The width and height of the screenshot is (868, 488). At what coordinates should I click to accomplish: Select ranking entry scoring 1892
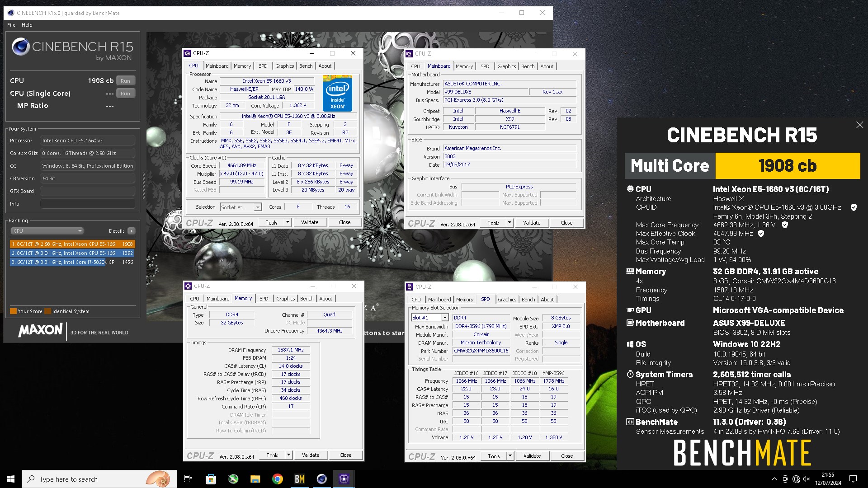pyautogui.click(x=72, y=253)
